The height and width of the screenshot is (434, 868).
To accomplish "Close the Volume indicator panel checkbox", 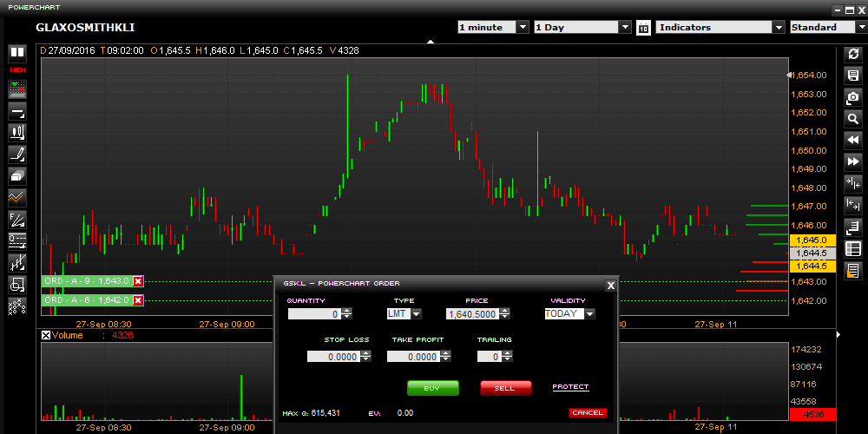I will pos(46,335).
